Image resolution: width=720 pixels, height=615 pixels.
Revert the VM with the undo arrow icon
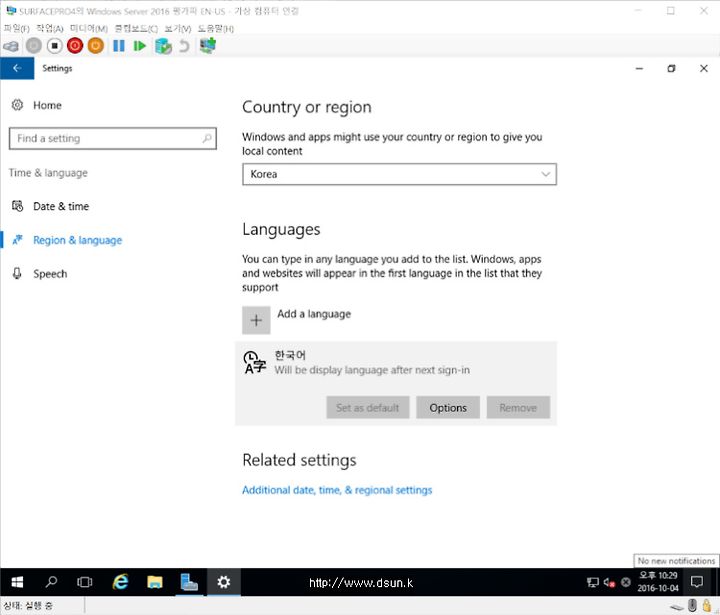(184, 46)
